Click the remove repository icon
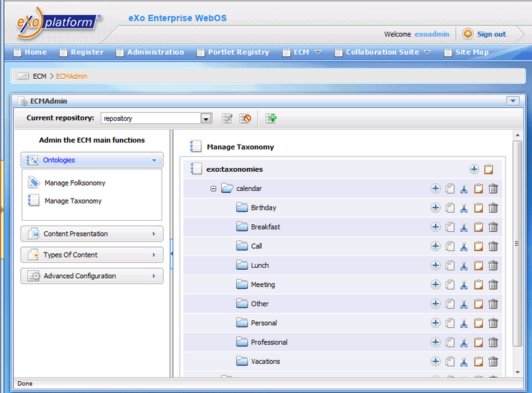The image size is (532, 393). tap(245, 118)
